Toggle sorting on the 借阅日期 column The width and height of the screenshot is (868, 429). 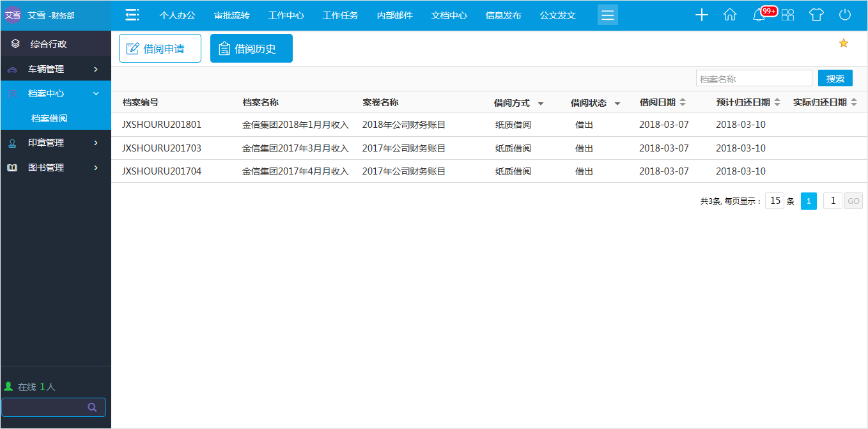click(683, 102)
